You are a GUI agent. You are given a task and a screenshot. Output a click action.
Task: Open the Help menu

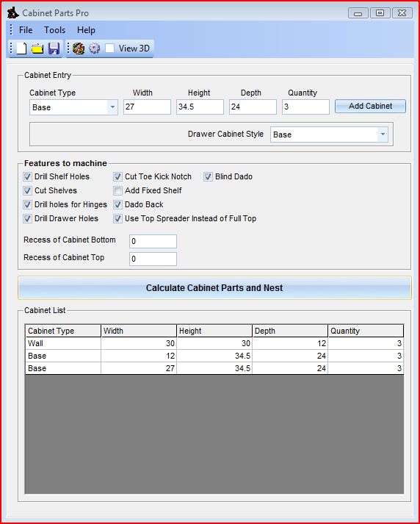tap(86, 30)
